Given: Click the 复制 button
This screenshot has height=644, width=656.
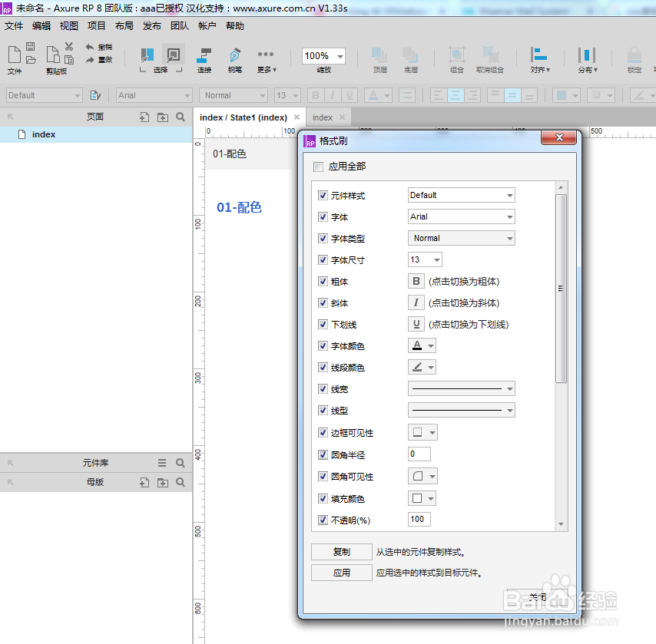Looking at the screenshot, I should click(341, 552).
